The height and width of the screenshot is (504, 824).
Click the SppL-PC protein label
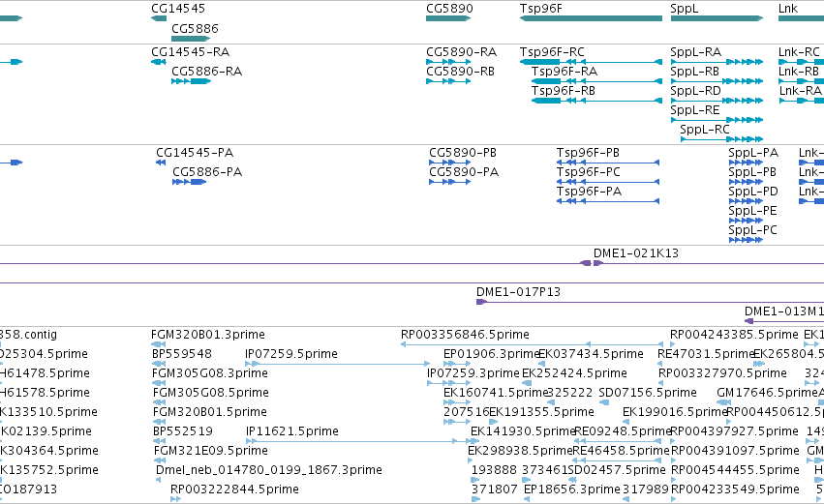753,230
